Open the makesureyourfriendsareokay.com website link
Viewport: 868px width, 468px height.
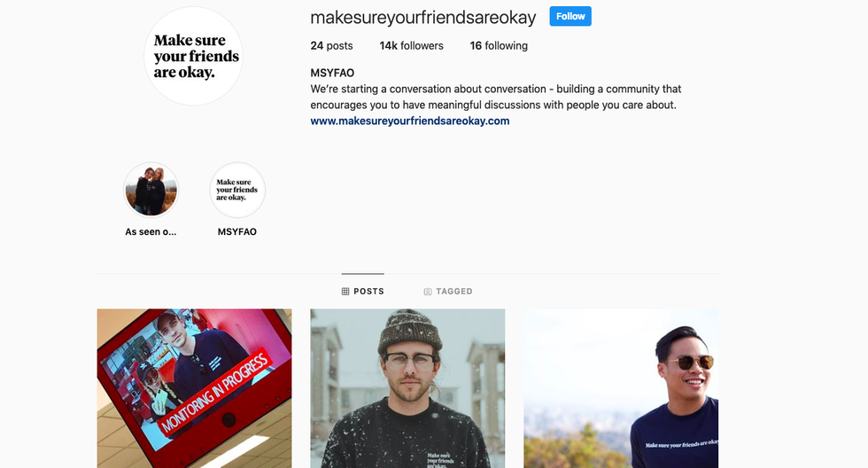coord(409,121)
